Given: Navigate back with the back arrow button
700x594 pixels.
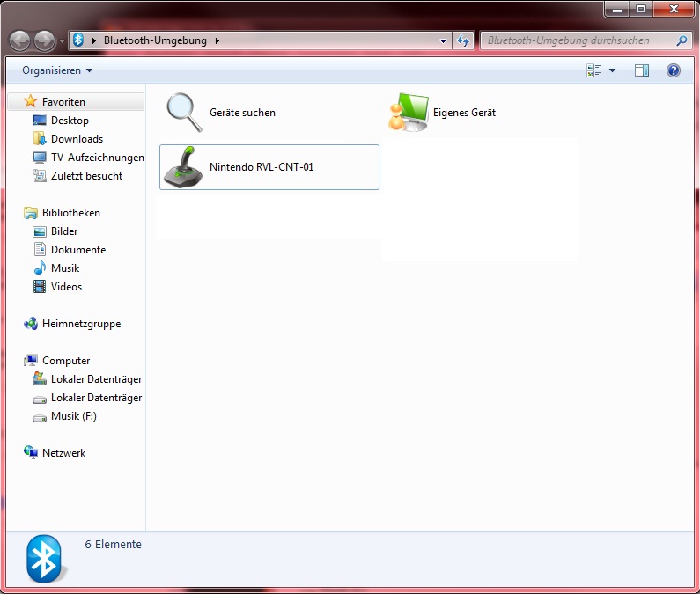Looking at the screenshot, I should point(20,40).
